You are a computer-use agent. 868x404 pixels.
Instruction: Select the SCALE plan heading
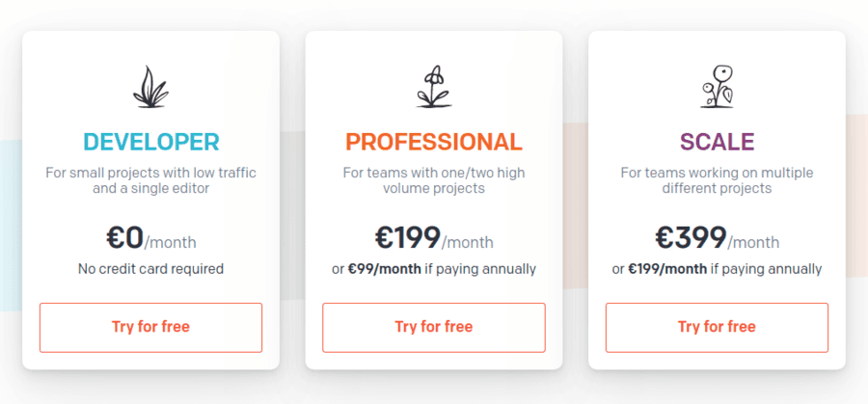tap(717, 143)
